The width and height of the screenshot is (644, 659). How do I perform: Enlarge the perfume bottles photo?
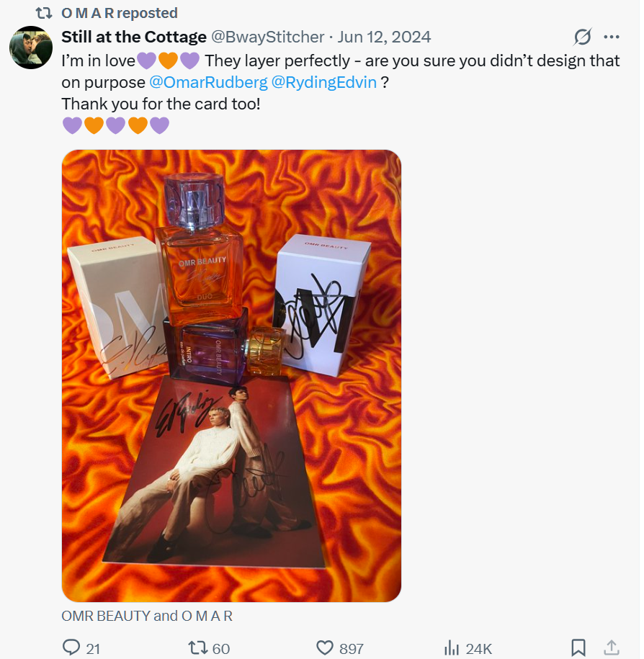point(231,375)
